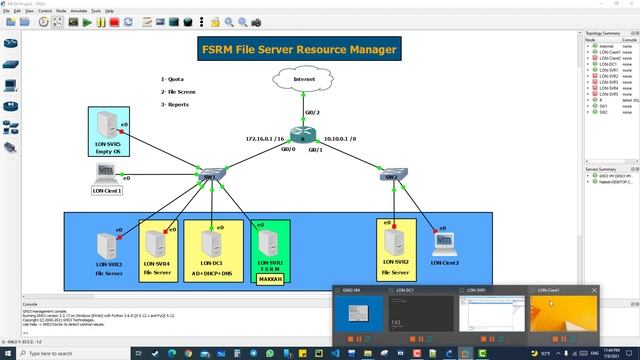Click the LON-SVR1 taskbar preview thumbnail
This screenshot has width=640, height=360.
pyautogui.click(x=492, y=313)
